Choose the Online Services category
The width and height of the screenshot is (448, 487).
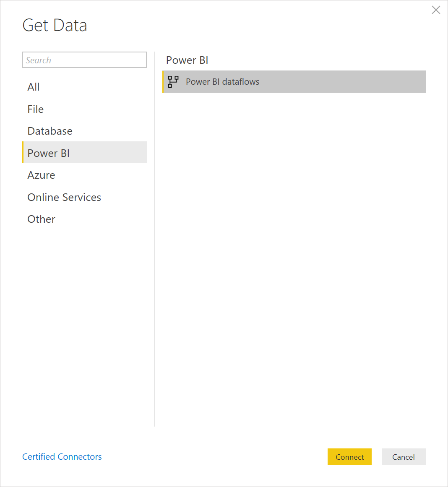tap(64, 197)
